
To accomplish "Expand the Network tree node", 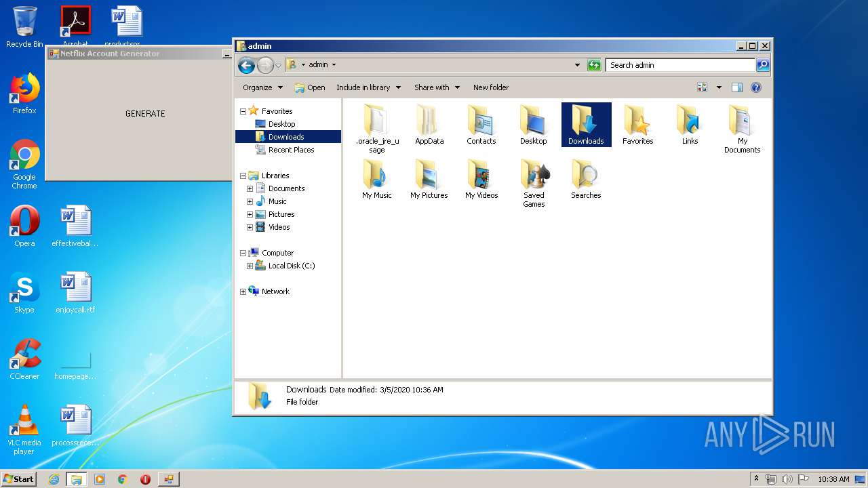I will [x=243, y=291].
